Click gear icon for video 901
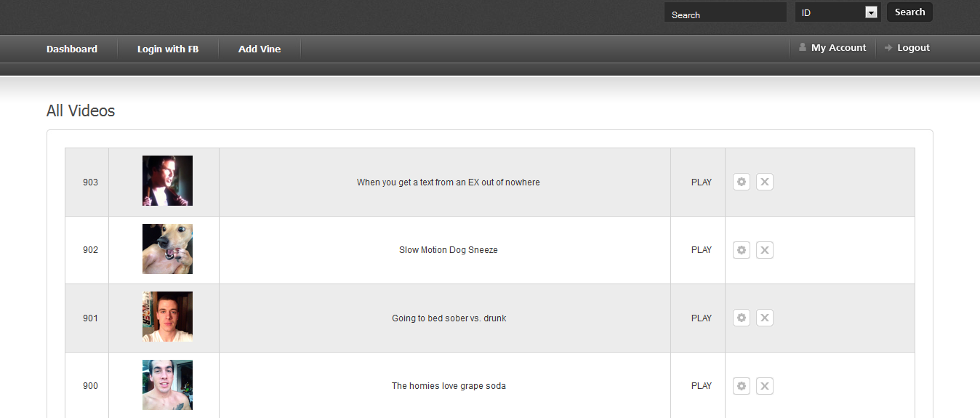The height and width of the screenshot is (418, 980). 742,318
